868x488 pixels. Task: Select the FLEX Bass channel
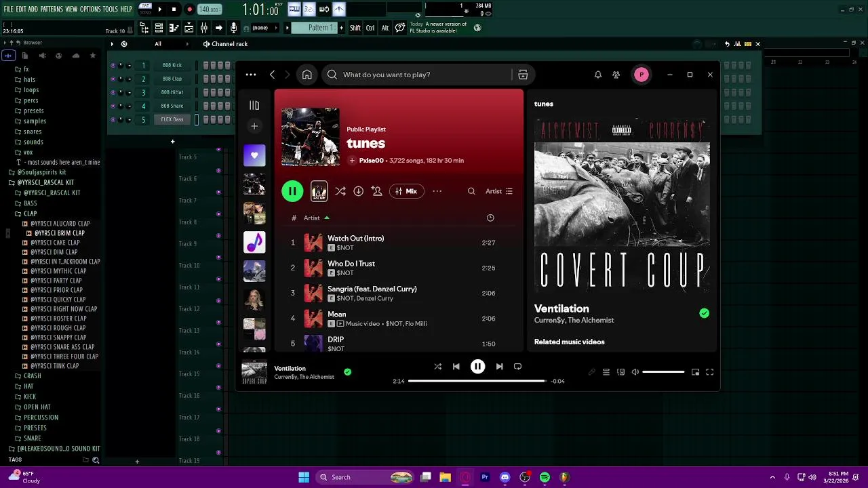click(172, 119)
